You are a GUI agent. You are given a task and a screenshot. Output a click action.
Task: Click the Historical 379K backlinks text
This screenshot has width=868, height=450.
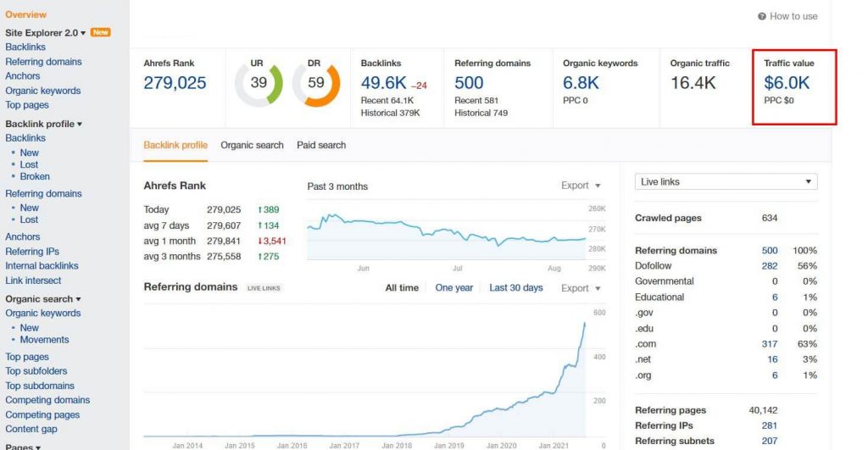click(390, 113)
